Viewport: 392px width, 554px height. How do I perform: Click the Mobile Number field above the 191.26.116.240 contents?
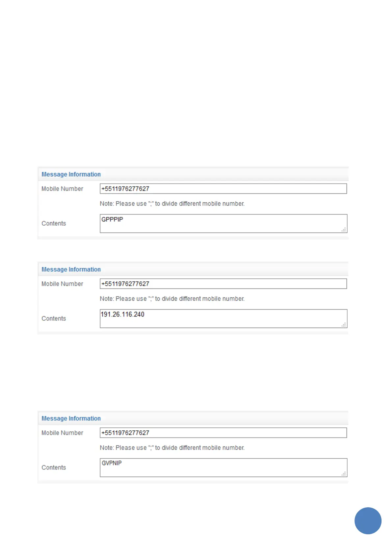[223, 284]
